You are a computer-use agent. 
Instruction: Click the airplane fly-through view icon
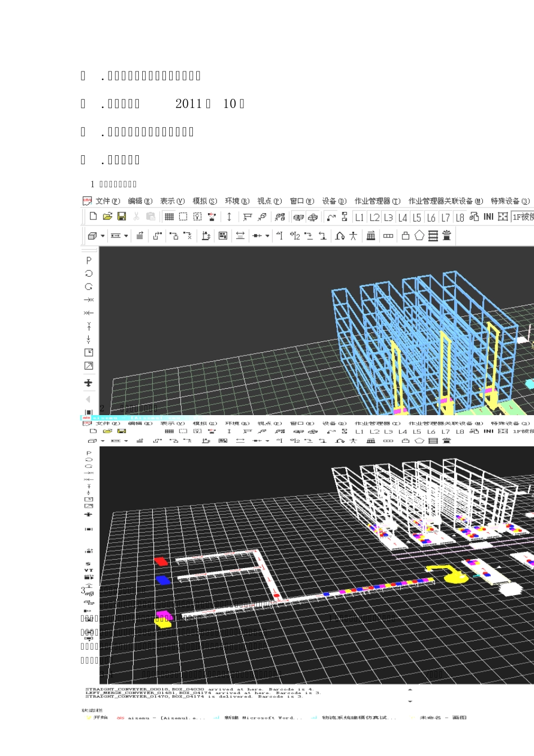click(x=88, y=383)
